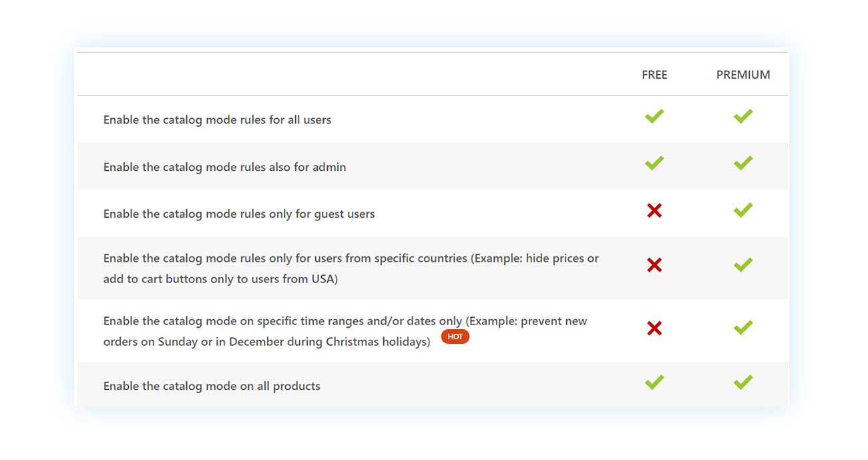Click 'Enable the catalog mode rules also for admin' row
The width and height of the screenshot is (868, 460).
click(x=433, y=166)
